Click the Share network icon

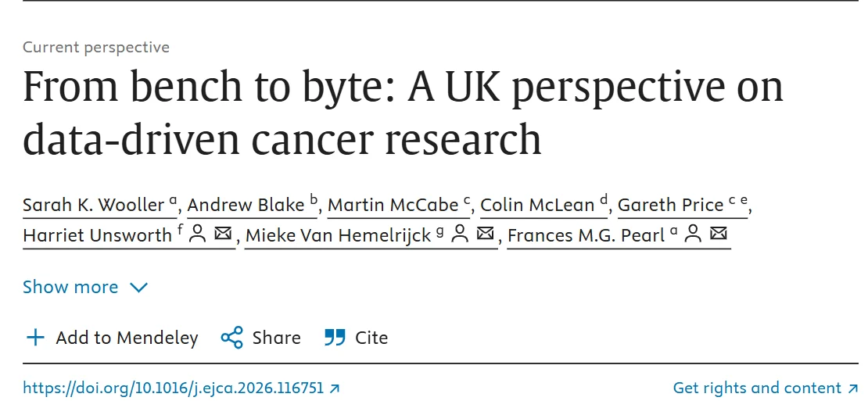pos(232,338)
